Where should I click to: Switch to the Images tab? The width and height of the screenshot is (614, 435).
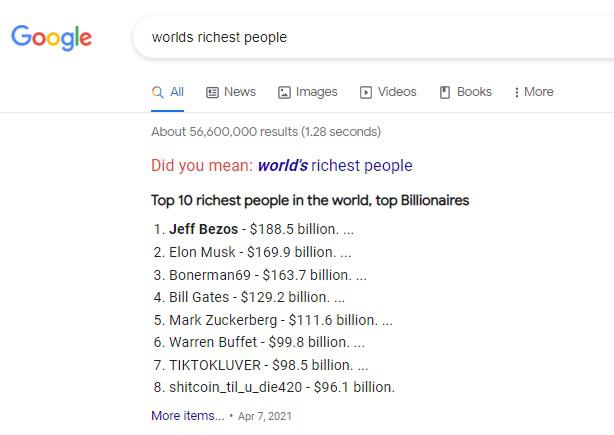point(308,92)
